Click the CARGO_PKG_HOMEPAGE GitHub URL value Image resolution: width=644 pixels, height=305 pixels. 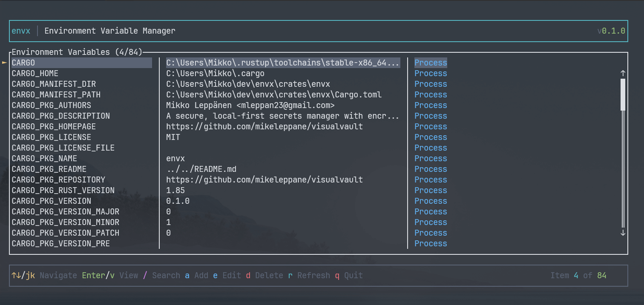(x=264, y=127)
